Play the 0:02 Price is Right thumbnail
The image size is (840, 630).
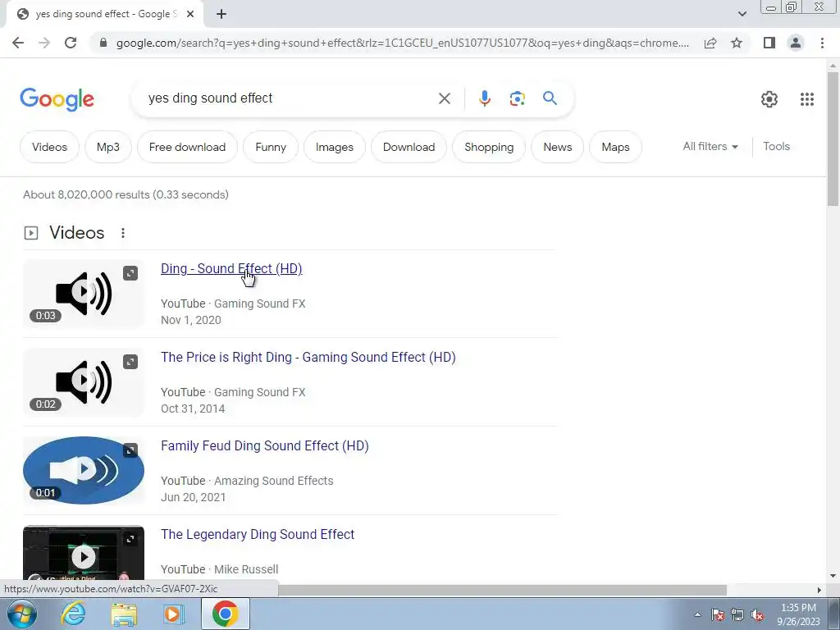coord(84,382)
